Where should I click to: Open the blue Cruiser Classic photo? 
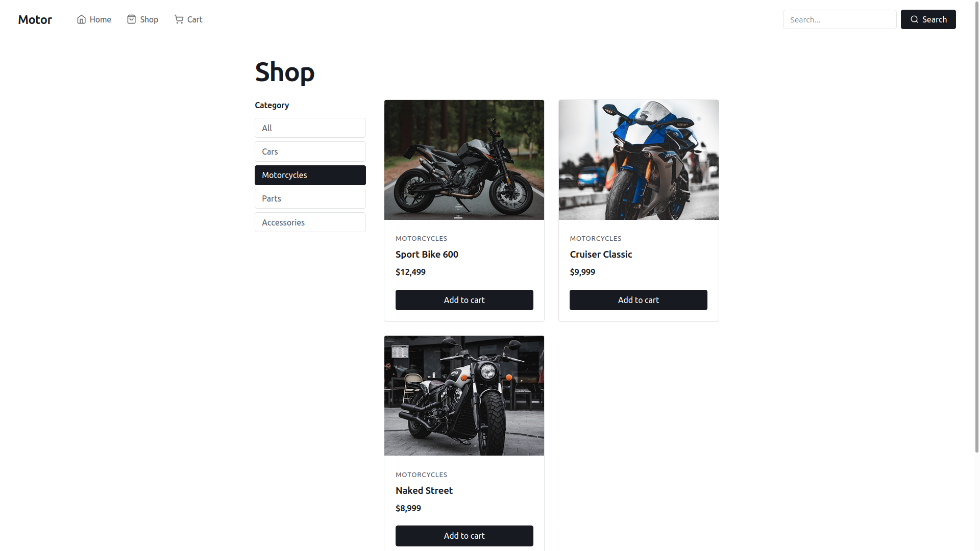[638, 160]
